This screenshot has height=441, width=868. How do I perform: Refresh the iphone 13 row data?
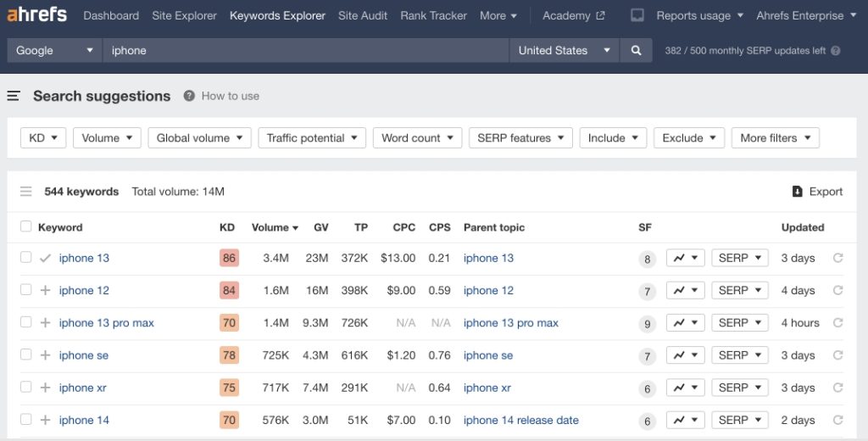(x=837, y=259)
